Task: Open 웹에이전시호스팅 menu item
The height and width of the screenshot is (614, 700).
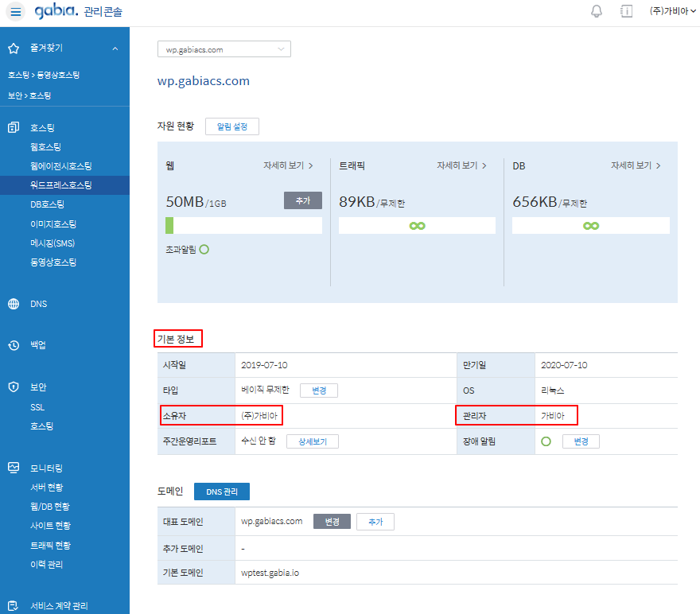Action: [x=60, y=166]
